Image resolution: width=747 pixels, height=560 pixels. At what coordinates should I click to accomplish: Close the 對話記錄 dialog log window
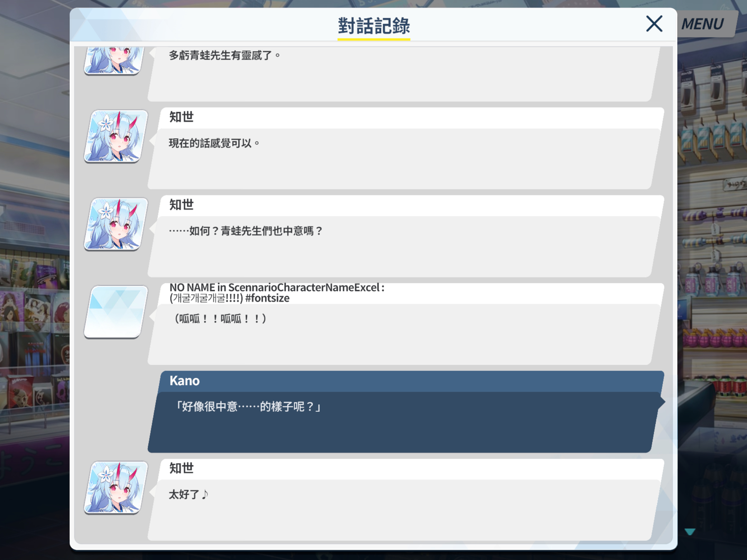click(654, 24)
